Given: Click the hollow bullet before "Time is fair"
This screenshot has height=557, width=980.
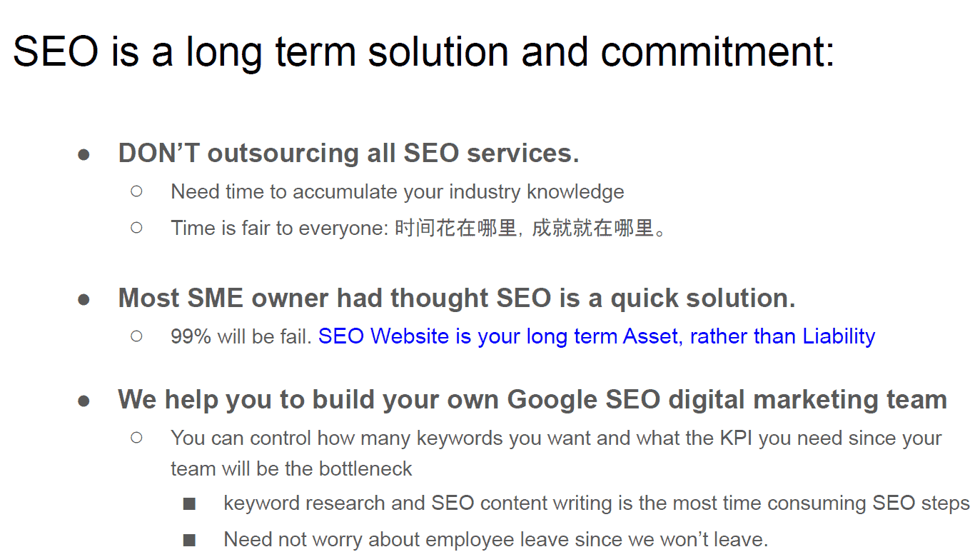Looking at the screenshot, I should tap(136, 228).
